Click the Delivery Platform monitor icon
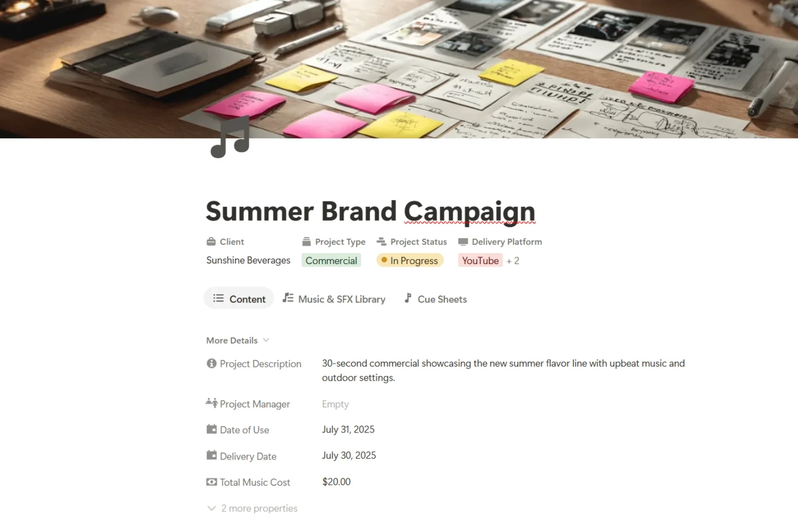 click(x=463, y=242)
